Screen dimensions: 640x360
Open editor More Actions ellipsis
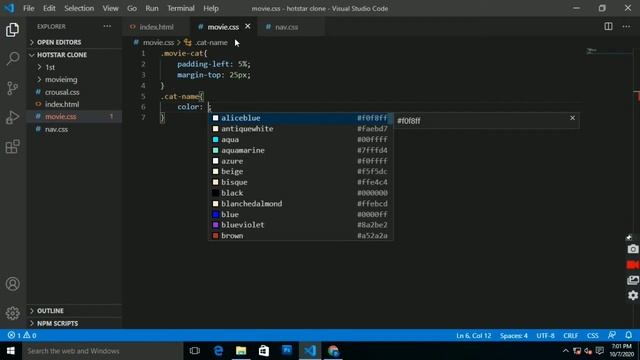pyautogui.click(x=626, y=27)
